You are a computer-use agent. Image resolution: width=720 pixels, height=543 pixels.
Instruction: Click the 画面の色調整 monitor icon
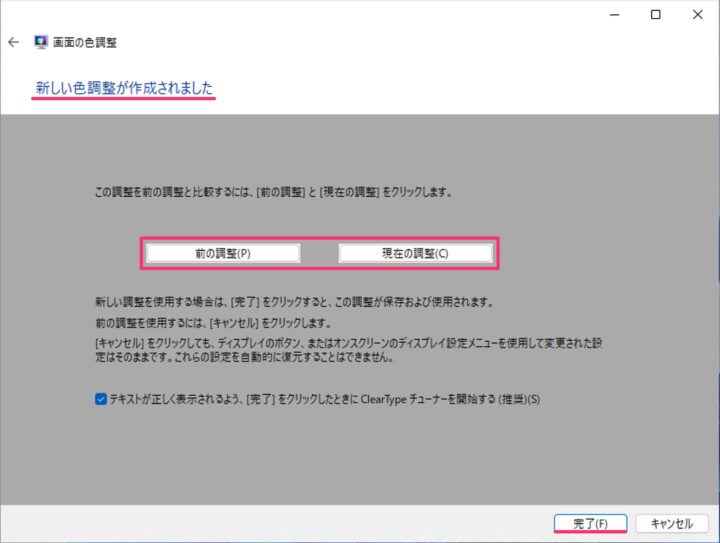tap(41, 42)
